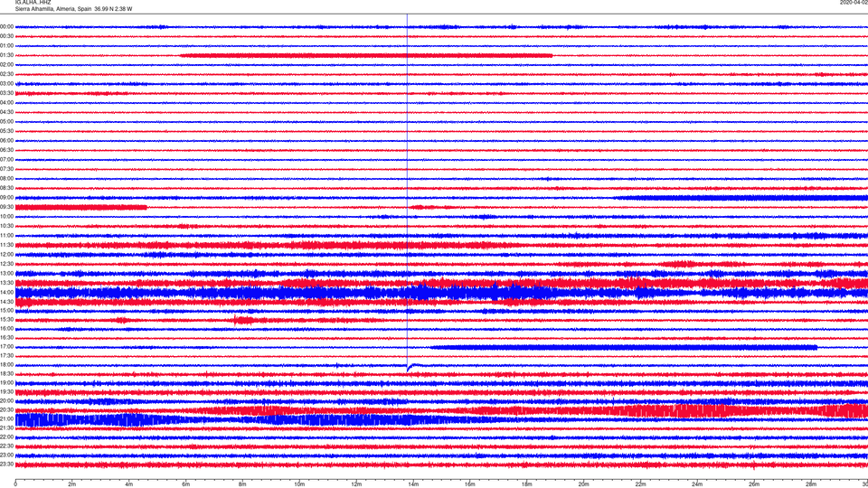The width and height of the screenshot is (868, 488).
Task: Click the '18m' x-axis tick label
Action: pyautogui.click(x=526, y=484)
